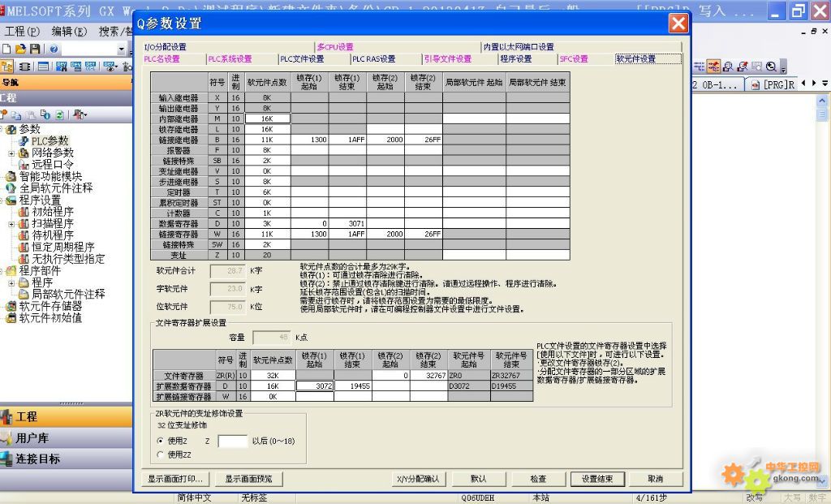831x504 pixels.
Task: Select the 使用ZZ radio button
Action: (160, 454)
